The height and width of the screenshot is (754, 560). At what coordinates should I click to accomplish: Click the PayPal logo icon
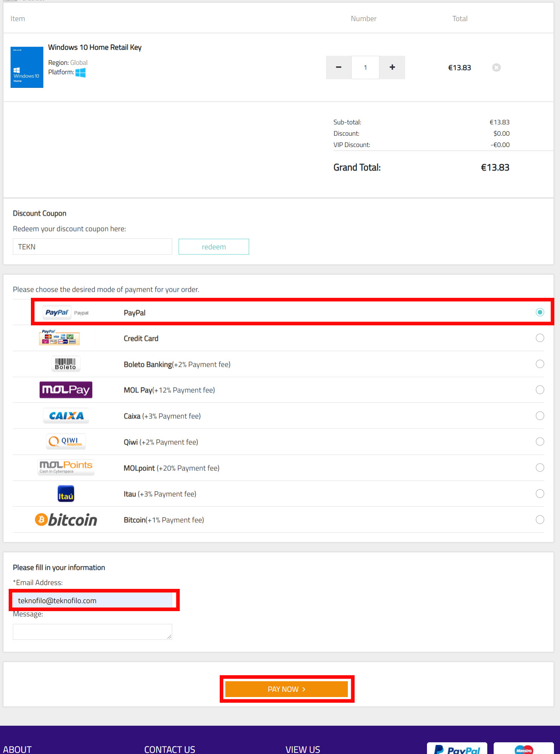tap(57, 313)
